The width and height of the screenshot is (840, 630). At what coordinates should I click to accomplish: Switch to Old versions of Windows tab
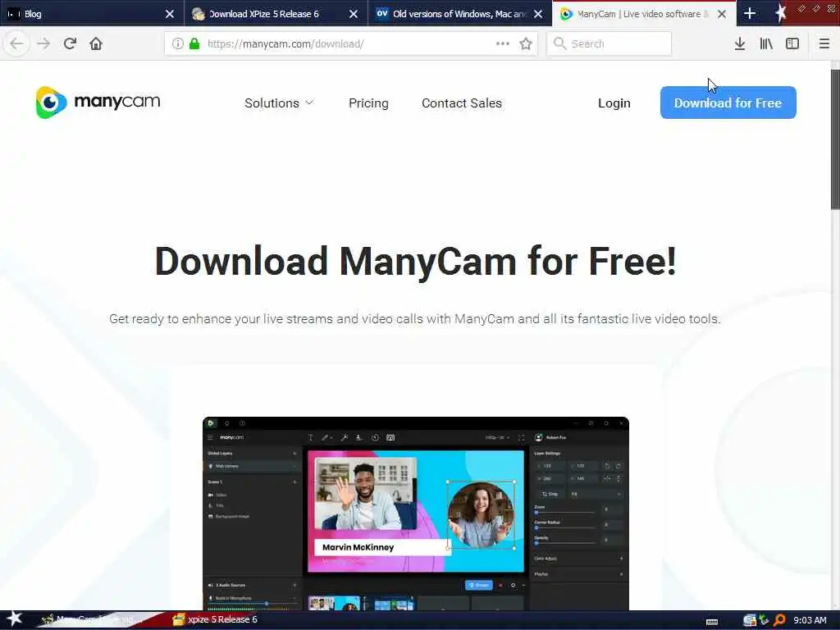pos(459,13)
